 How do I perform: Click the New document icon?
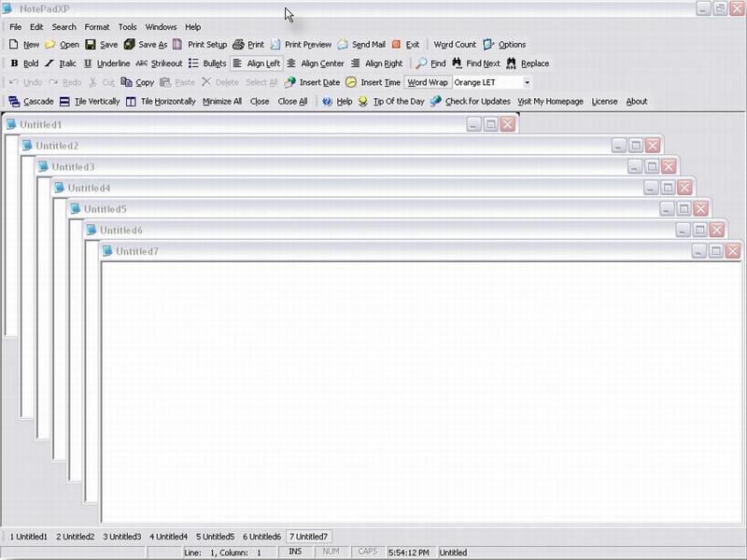14,44
